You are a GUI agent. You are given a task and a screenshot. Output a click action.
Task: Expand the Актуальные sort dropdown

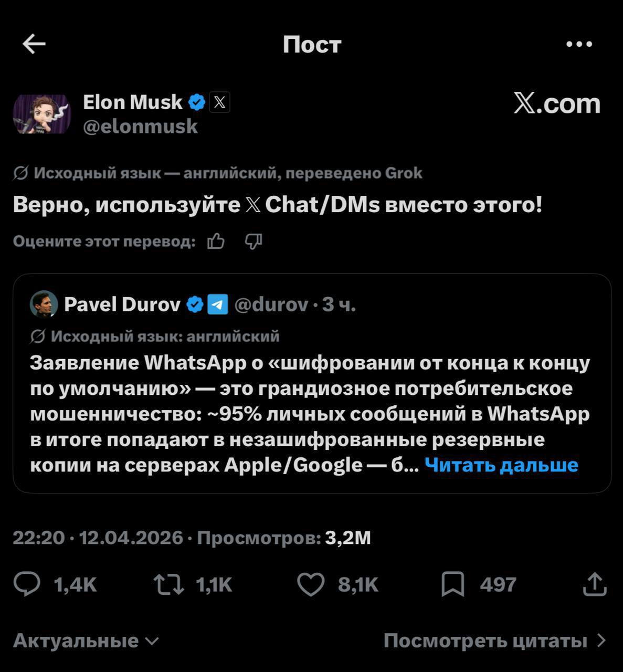pos(86,640)
